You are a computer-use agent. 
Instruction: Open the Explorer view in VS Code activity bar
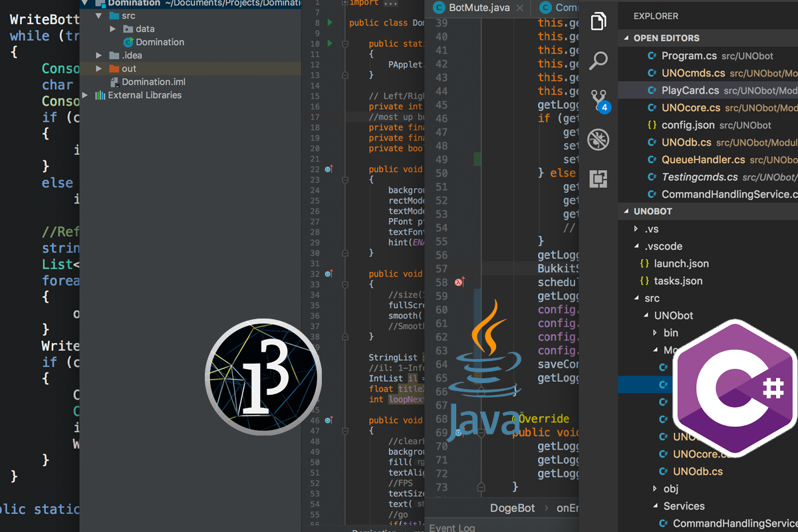598,21
